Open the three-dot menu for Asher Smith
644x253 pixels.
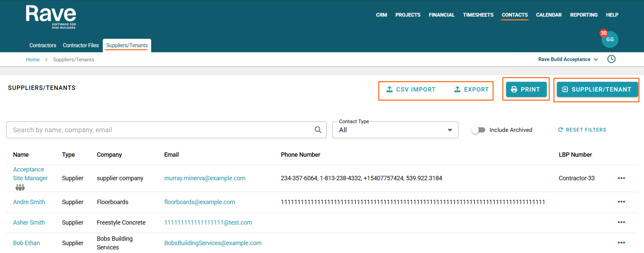point(621,222)
